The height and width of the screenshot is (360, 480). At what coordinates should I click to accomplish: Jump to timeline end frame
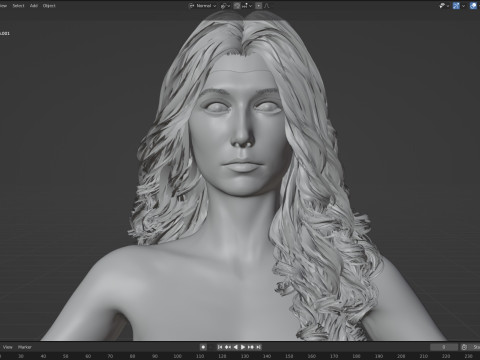(259, 347)
